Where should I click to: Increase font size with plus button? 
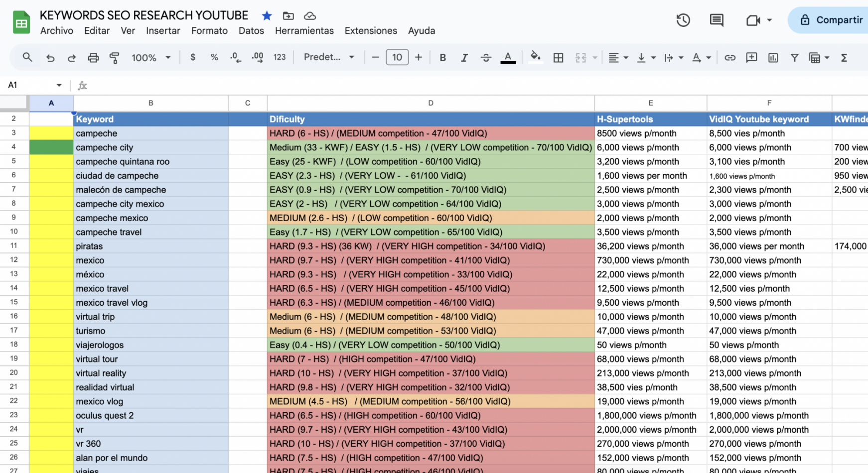pyautogui.click(x=419, y=57)
